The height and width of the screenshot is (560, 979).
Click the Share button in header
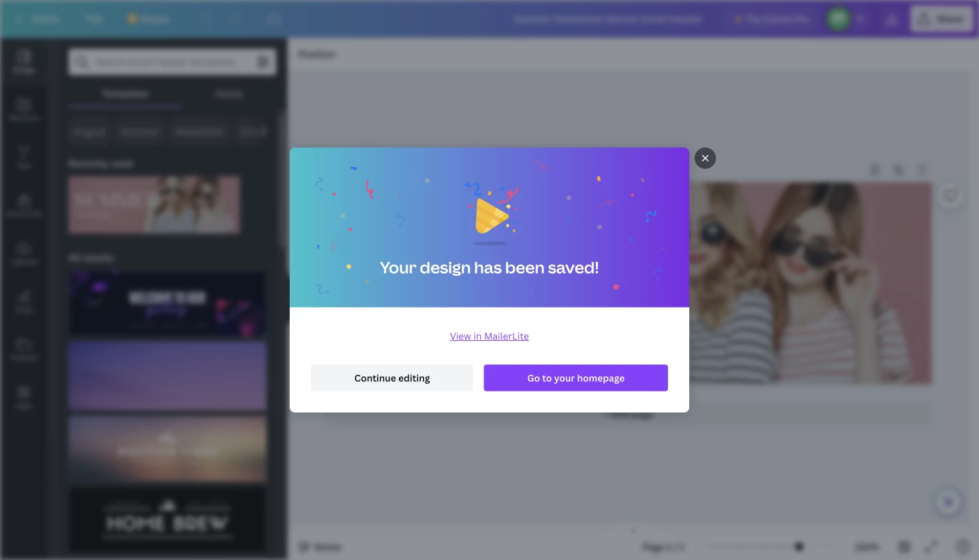point(941,19)
